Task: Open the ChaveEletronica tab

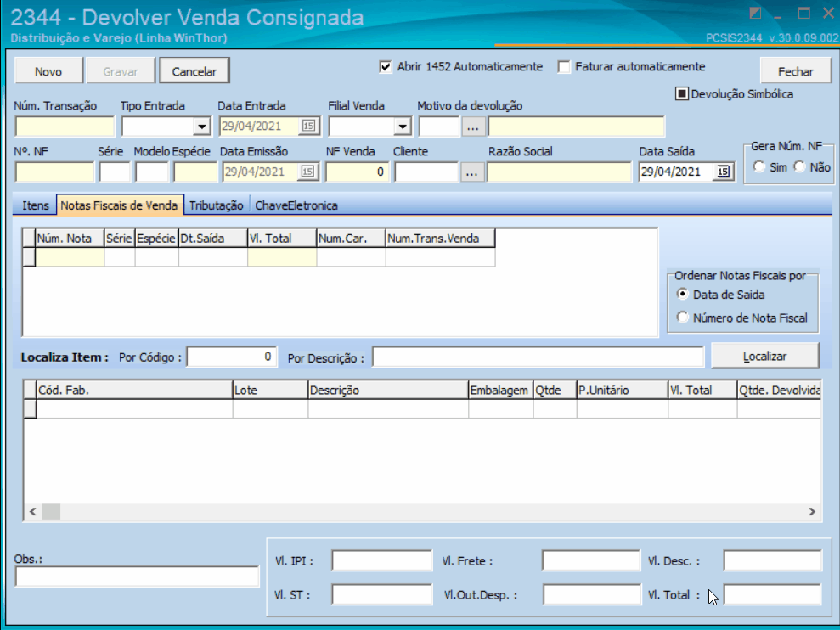Action: click(x=296, y=205)
